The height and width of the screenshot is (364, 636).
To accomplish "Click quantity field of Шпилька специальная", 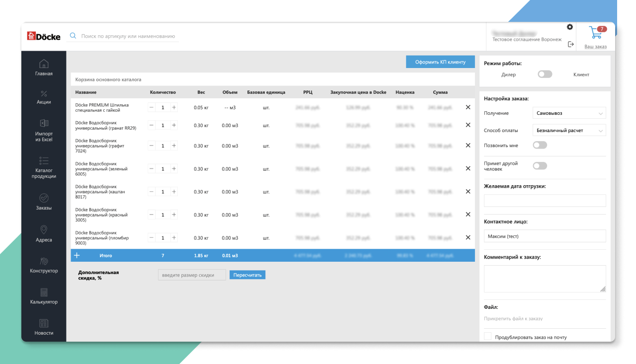I will 163,107.
